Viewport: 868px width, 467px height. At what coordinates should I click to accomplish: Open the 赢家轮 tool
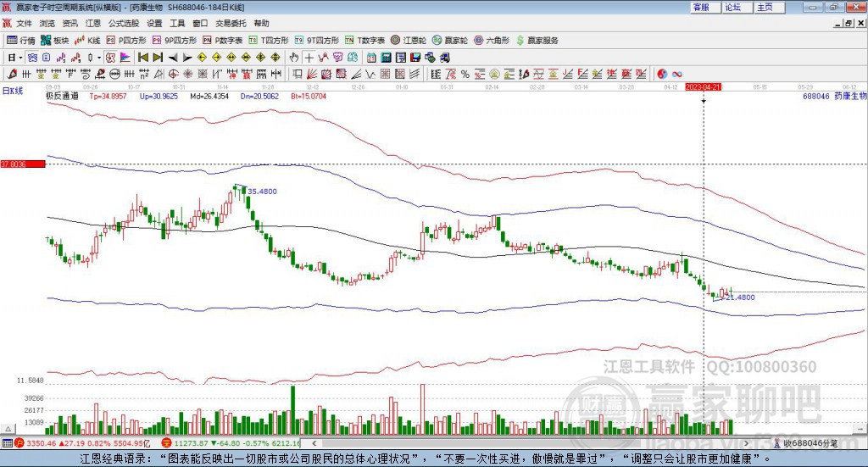(x=450, y=41)
